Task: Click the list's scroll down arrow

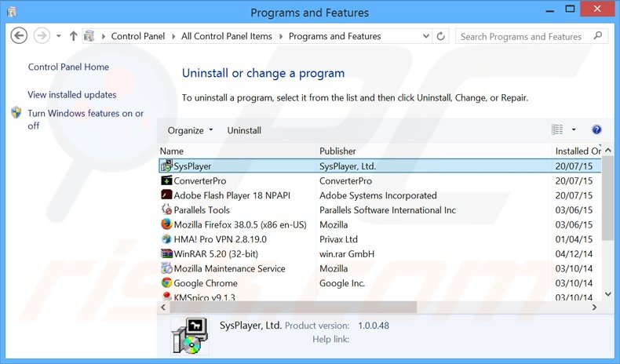Action: pyautogui.click(x=608, y=294)
